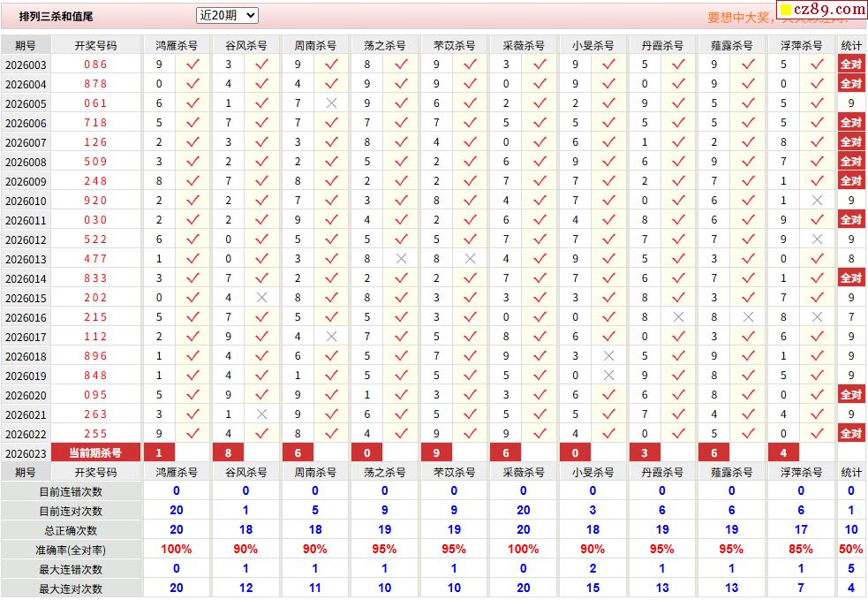Click 谷风杀号 current kill number 8 badge
This screenshot has width=868, height=600.
click(228, 452)
